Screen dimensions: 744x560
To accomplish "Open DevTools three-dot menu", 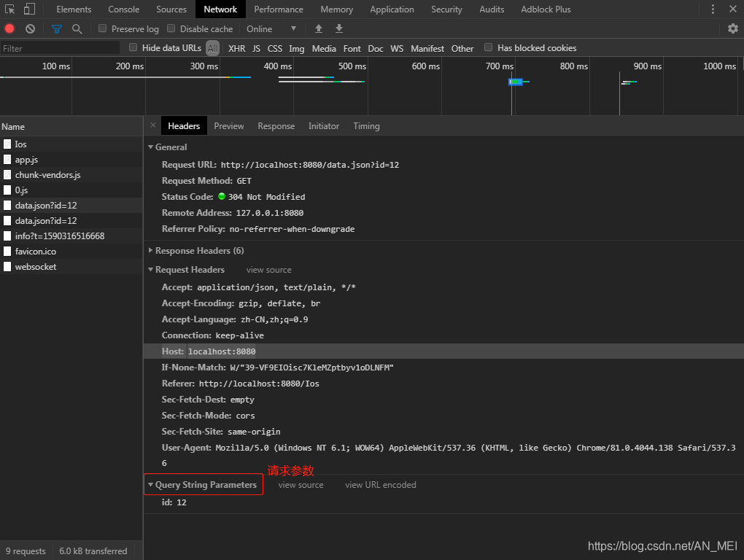I will tap(713, 9).
